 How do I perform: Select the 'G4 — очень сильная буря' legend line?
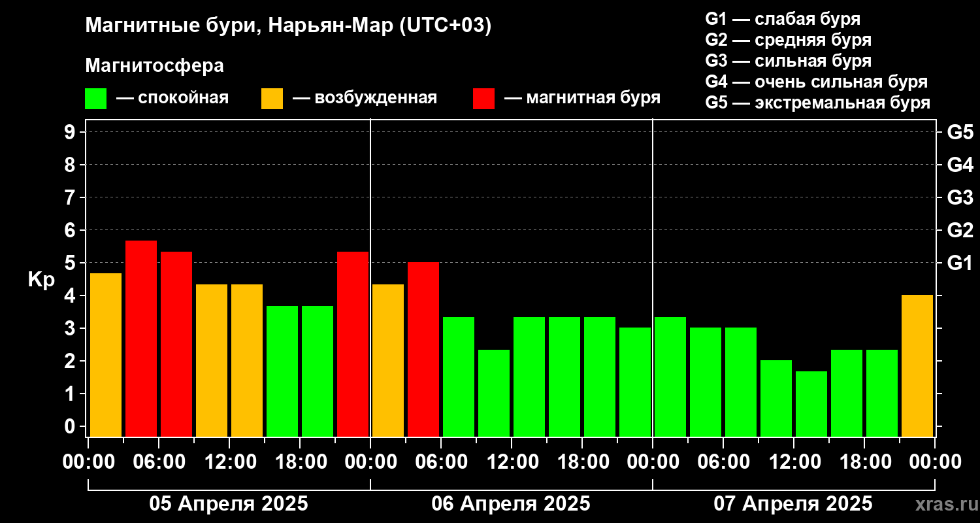816,82
